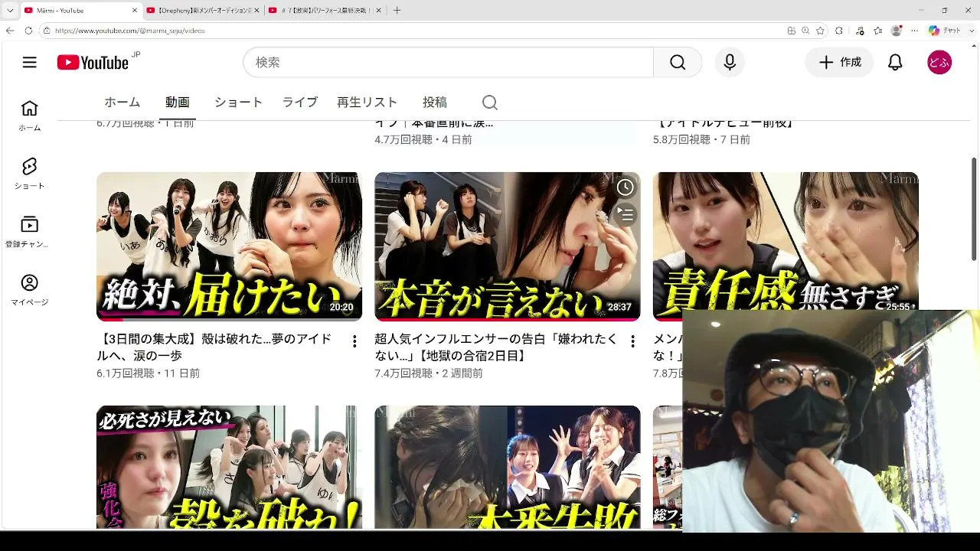Click the 作成 create button

pyautogui.click(x=839, y=63)
